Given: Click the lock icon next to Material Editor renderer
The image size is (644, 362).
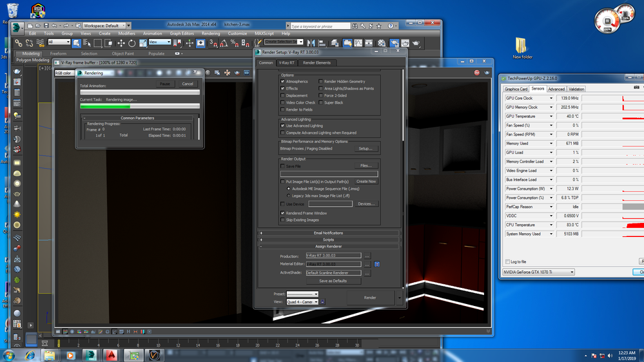Looking at the screenshot, I should coord(376,264).
